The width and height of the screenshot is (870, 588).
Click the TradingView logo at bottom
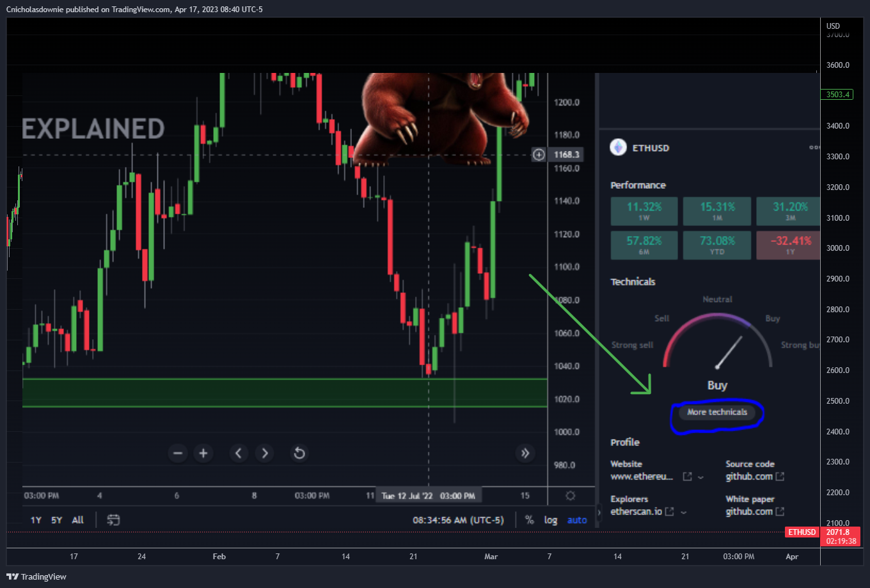tap(36, 576)
